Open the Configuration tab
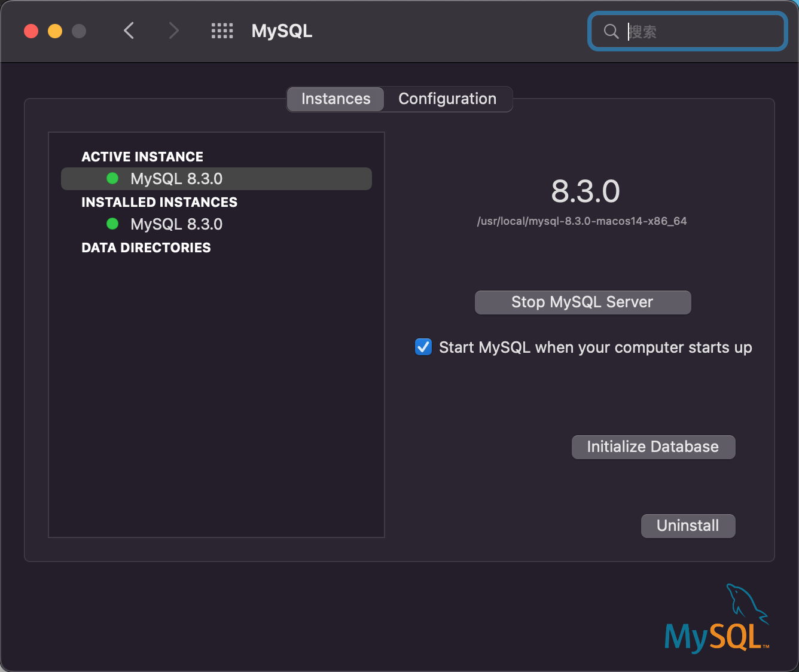The width and height of the screenshot is (799, 672). [447, 99]
